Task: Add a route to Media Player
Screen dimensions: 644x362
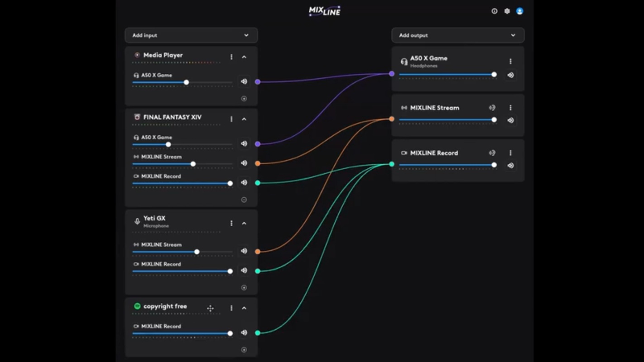Action: 244,99
